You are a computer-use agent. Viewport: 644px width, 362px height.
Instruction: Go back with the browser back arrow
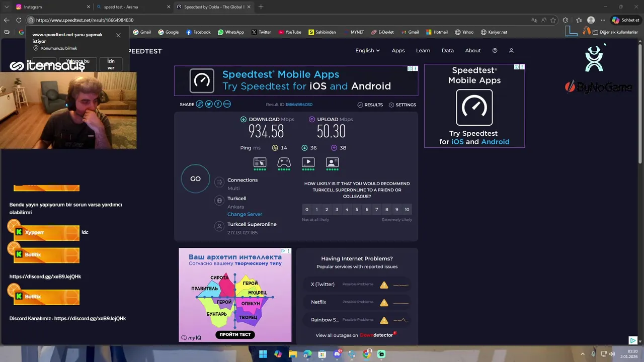[7, 20]
